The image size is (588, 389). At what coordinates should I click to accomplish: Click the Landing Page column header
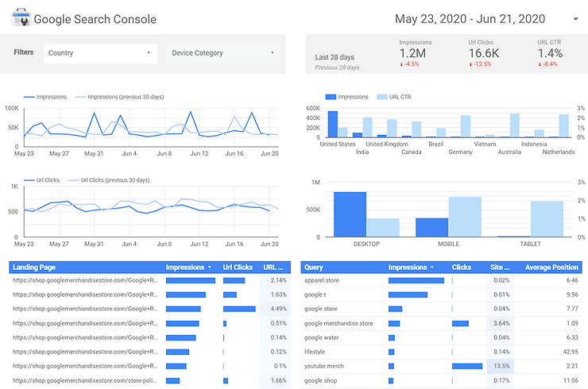pyautogui.click(x=34, y=268)
